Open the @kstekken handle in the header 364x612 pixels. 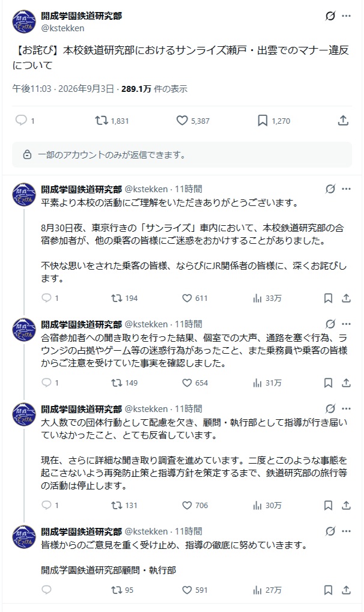click(x=62, y=28)
